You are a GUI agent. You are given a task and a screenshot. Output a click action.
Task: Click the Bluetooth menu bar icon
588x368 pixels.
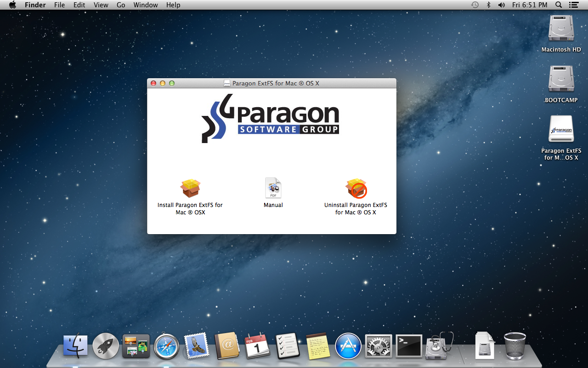[x=489, y=5]
